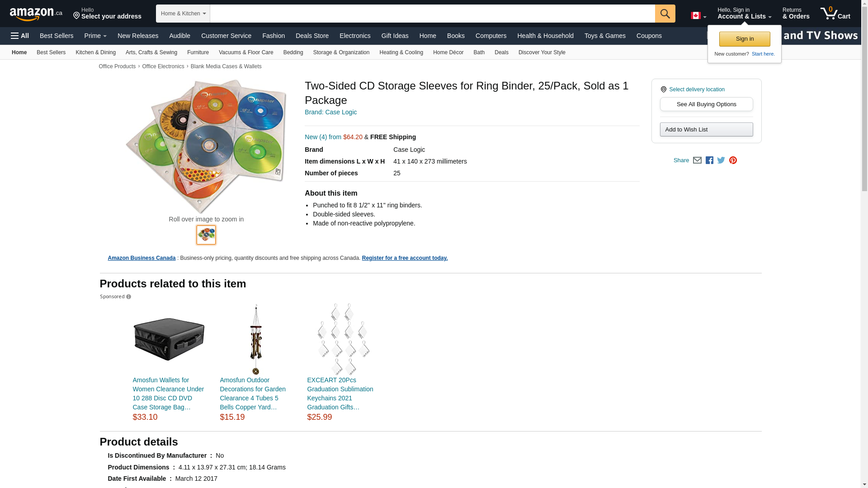Open the Account & Lists dropdown
Image resolution: width=868 pixels, height=488 pixels.
pyautogui.click(x=744, y=14)
